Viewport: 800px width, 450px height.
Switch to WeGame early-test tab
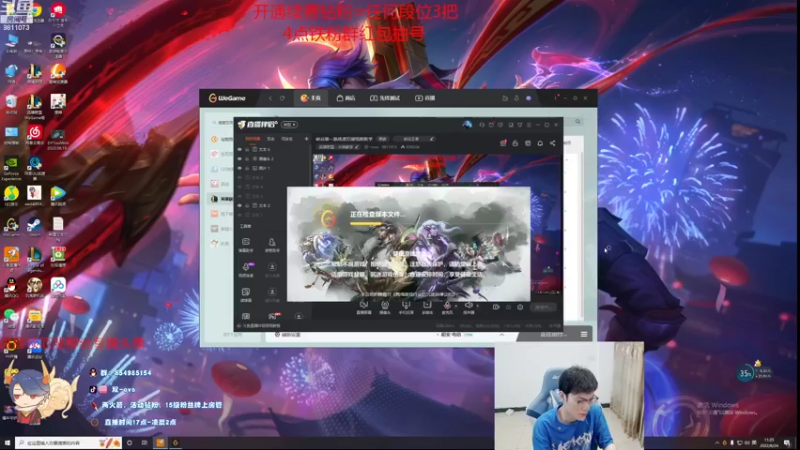385,98
